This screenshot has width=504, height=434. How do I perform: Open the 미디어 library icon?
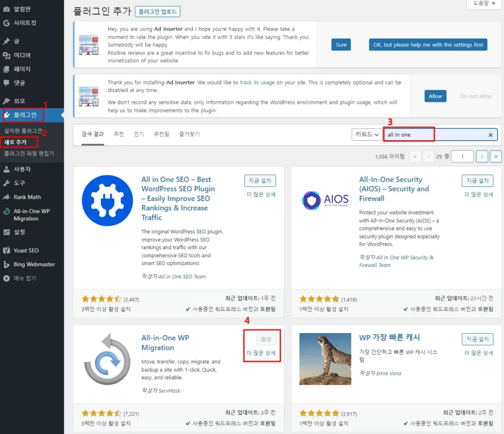coord(6,55)
